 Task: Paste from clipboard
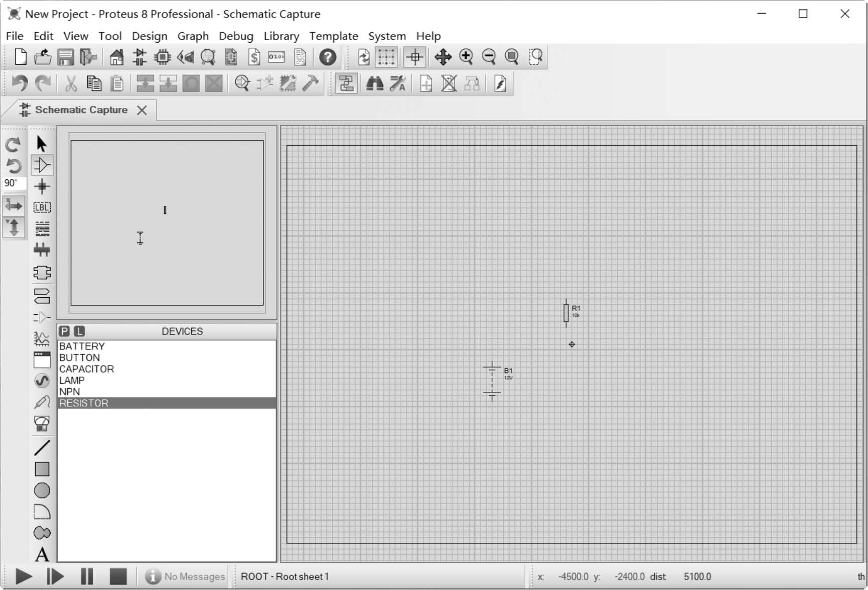117,83
